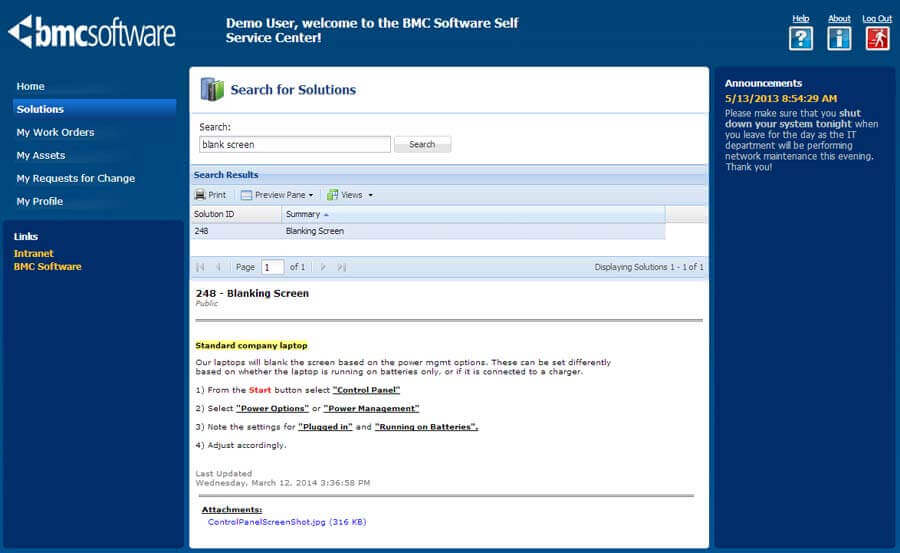Screen dimensions: 900x553
Task: Click the Preview Pane icon
Action: (246, 195)
